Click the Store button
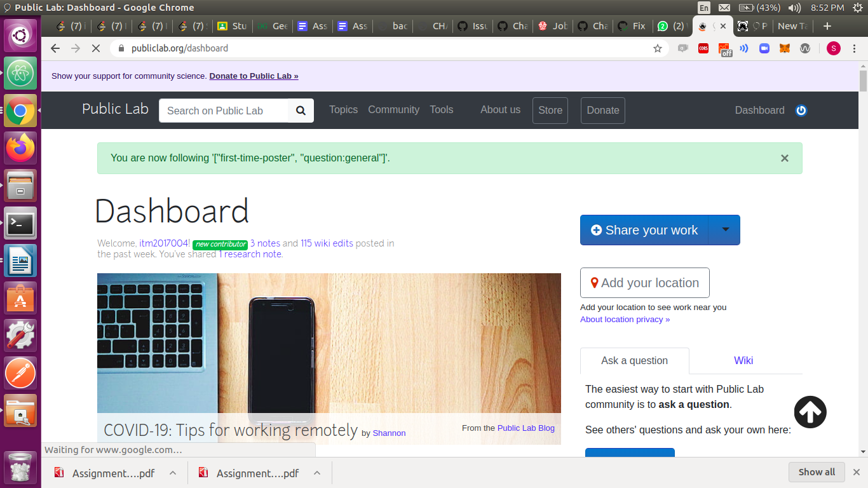Screen dimensions: 868x488 (550, 111)
